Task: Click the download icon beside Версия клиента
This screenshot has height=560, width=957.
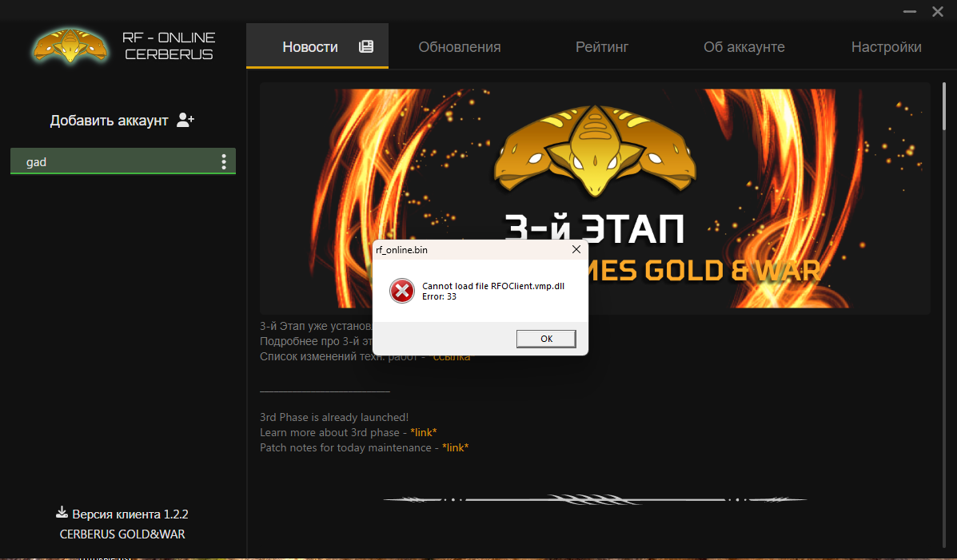Action: click(x=62, y=512)
